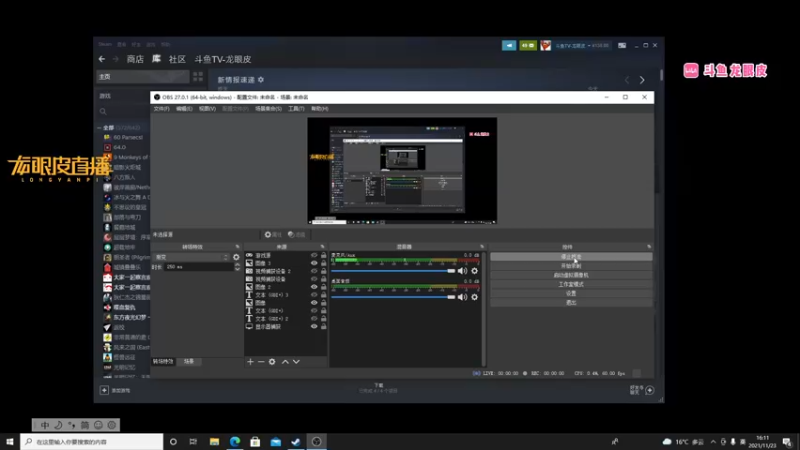Viewport: 800px width, 450px height.
Task: Adjust the 桌面音频 volume slider
Action: tap(393, 297)
